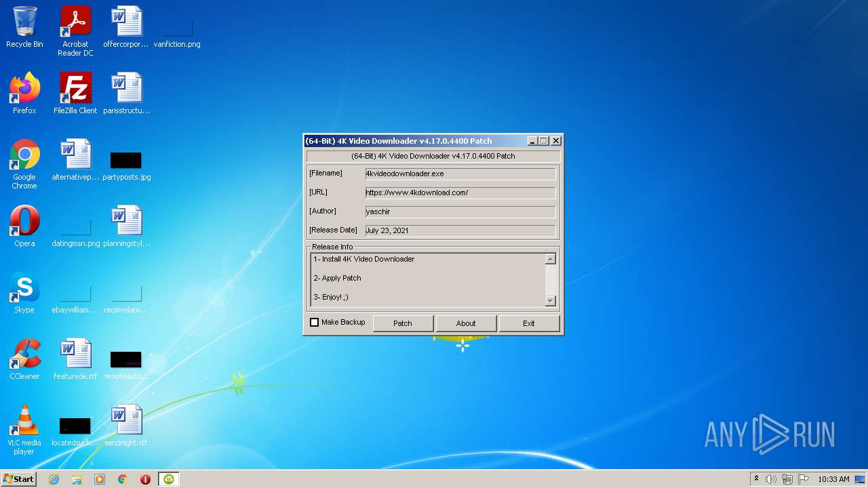Viewport: 868px width, 488px height.
Task: Open network connection tray icon
Action: tap(787, 479)
